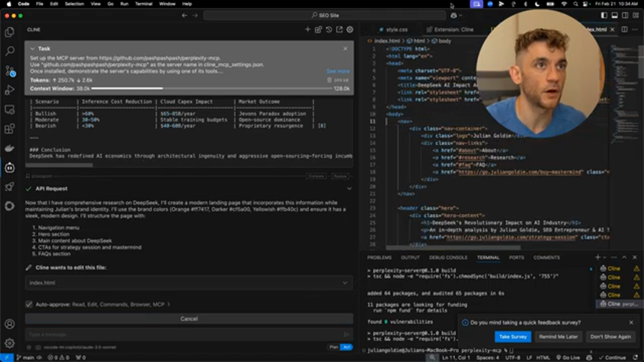Open Cline task history icon
Viewport: 644px width, 362px height.
(329, 30)
